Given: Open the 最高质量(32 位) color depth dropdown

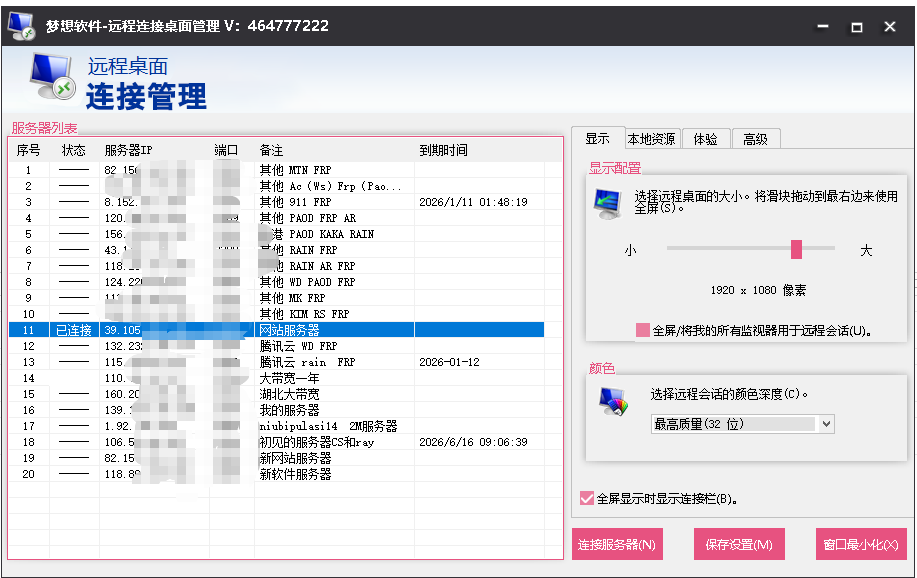Looking at the screenshot, I should tap(826, 423).
